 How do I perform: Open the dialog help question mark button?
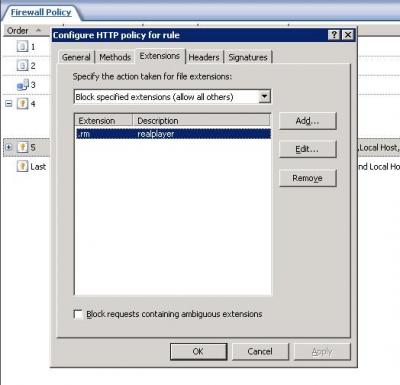pyautogui.click(x=334, y=35)
